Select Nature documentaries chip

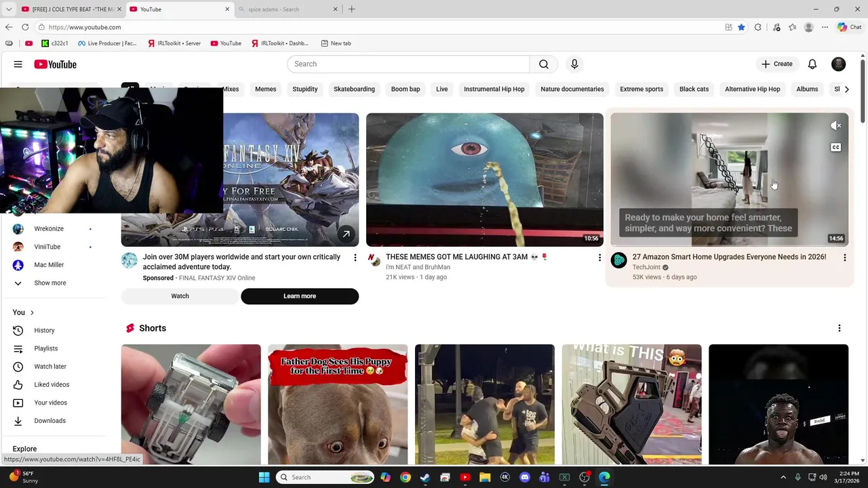pyautogui.click(x=572, y=89)
